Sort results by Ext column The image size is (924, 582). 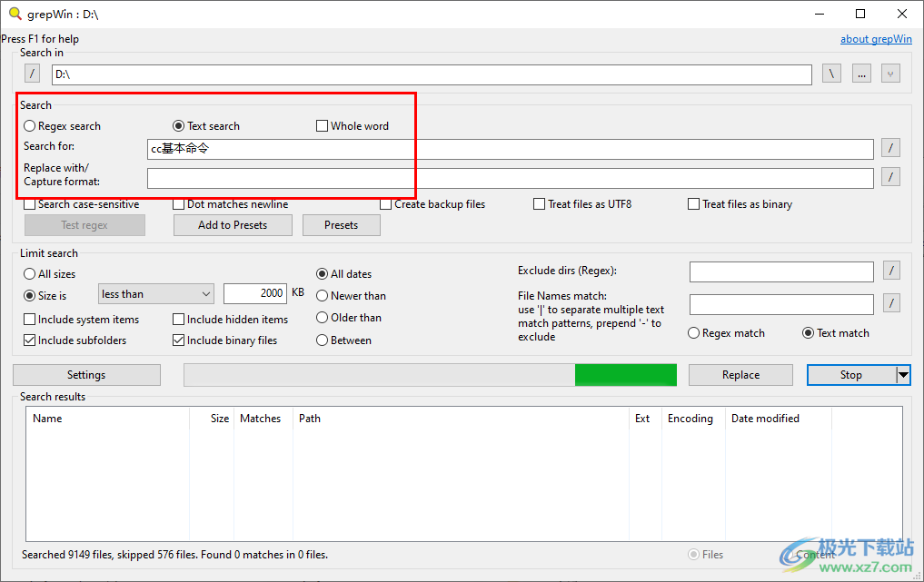pyautogui.click(x=645, y=419)
